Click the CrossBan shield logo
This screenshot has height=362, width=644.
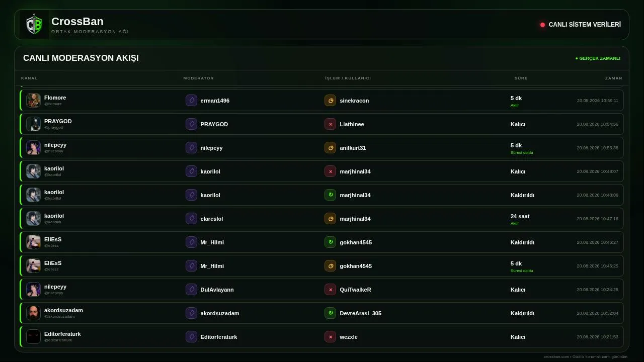[34, 25]
